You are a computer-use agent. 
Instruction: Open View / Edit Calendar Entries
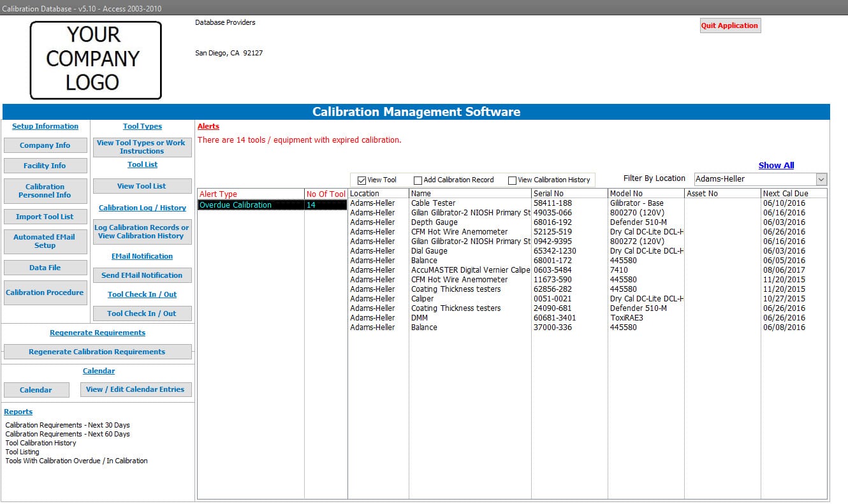point(136,389)
